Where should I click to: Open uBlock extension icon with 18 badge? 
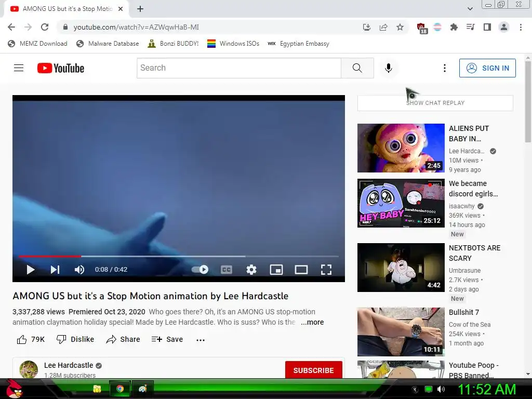422,28
